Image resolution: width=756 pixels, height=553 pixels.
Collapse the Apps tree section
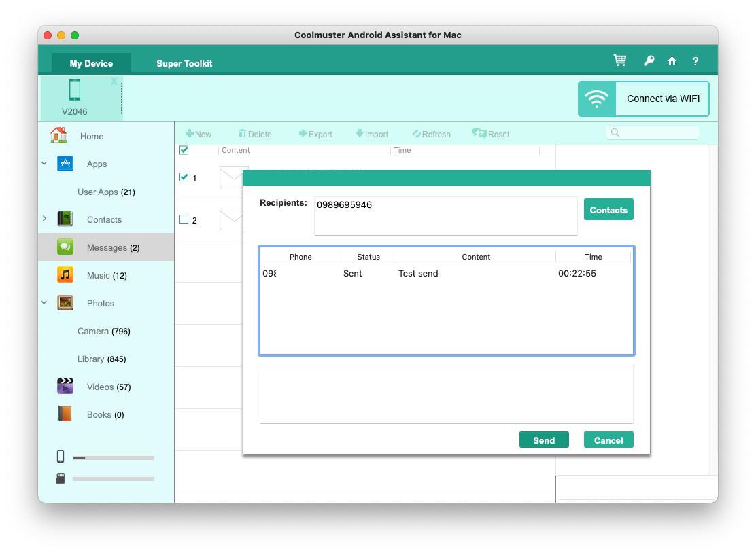(44, 163)
